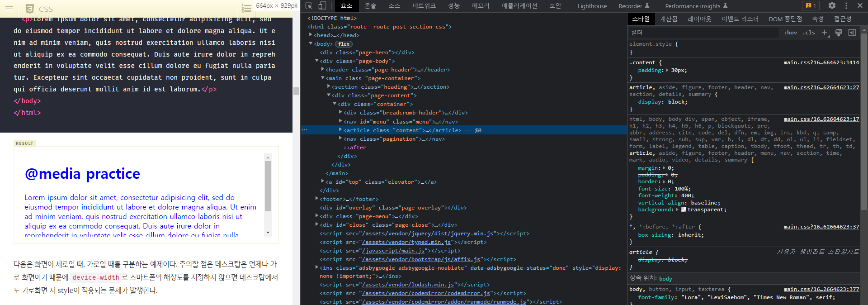The image size is (868, 305).
Task: Switch to the 요소 (Elements) tab
Action: pyautogui.click(x=347, y=6)
